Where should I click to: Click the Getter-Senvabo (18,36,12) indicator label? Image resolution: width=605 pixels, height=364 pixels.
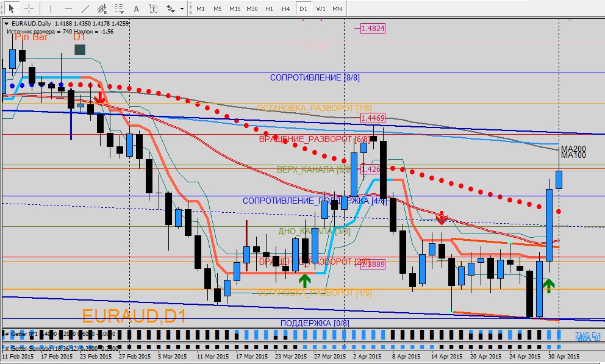62,348
